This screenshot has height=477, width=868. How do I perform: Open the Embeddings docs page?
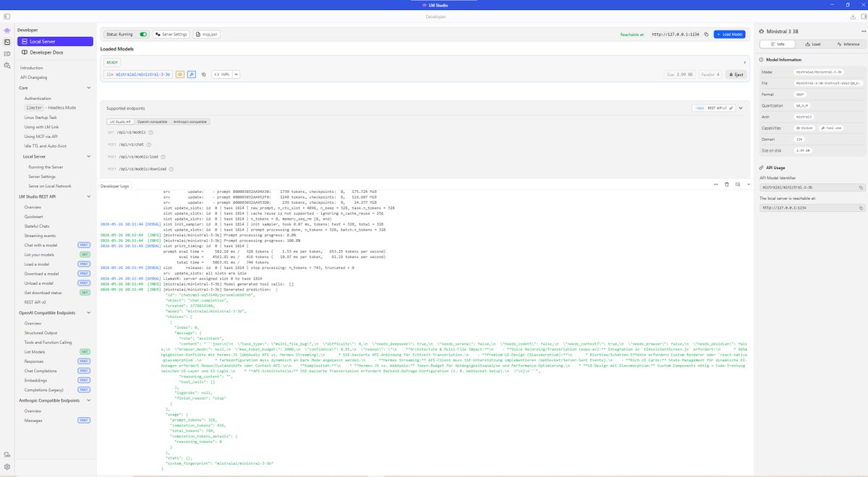pyautogui.click(x=35, y=380)
